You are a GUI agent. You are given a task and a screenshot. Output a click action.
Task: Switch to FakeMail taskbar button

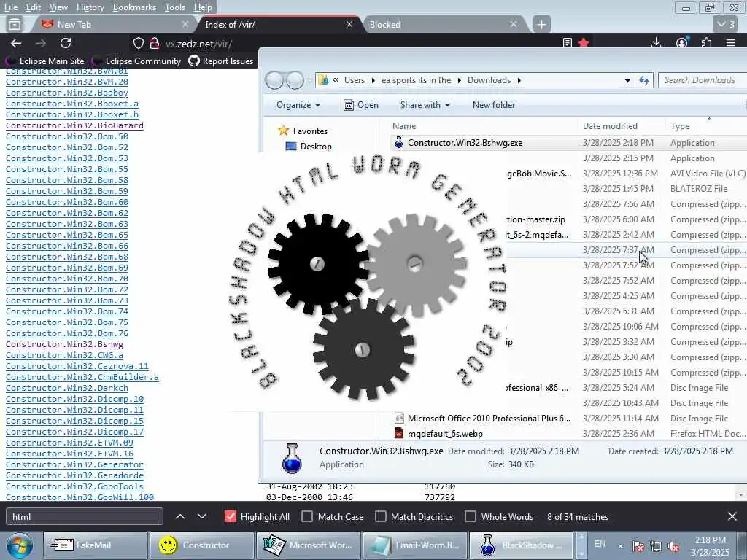[x=96, y=545]
